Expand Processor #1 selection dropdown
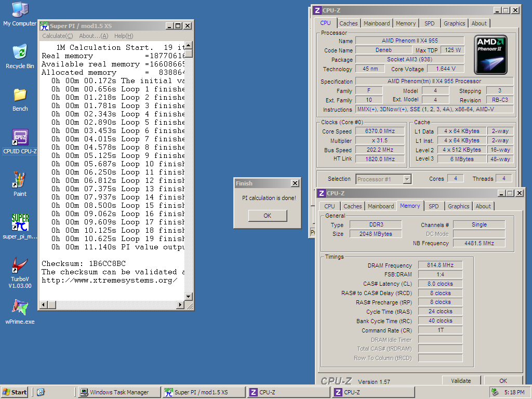532x399 pixels. [407, 179]
